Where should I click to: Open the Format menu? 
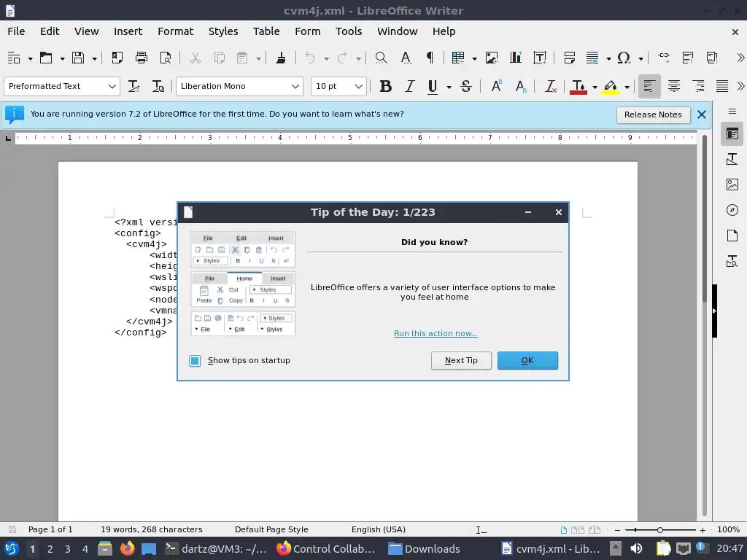(x=175, y=31)
